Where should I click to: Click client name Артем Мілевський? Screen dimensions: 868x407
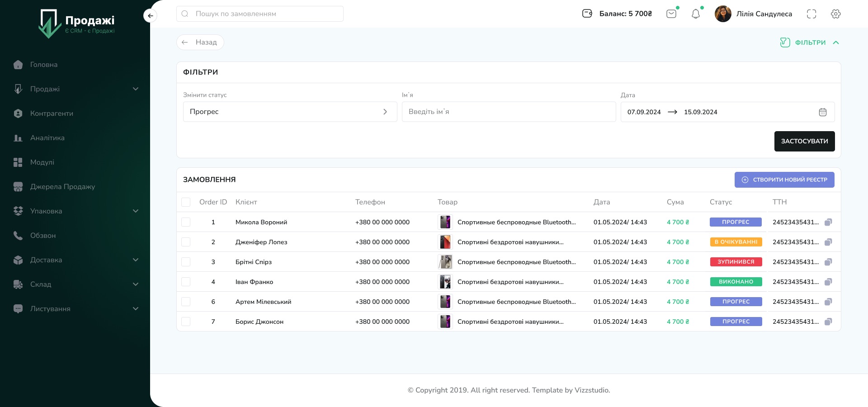tap(263, 302)
